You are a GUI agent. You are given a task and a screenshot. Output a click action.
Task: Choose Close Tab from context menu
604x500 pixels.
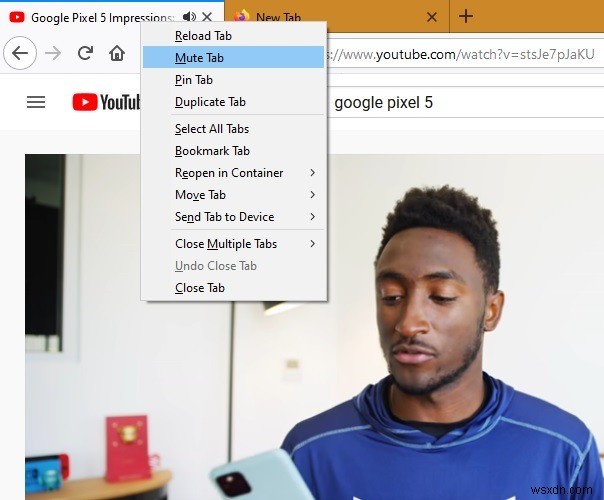click(x=233, y=287)
